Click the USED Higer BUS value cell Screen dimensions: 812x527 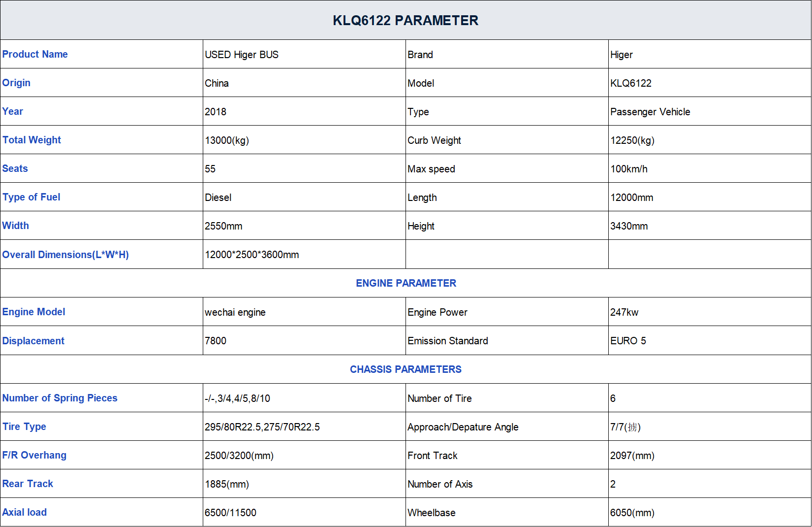pos(304,54)
